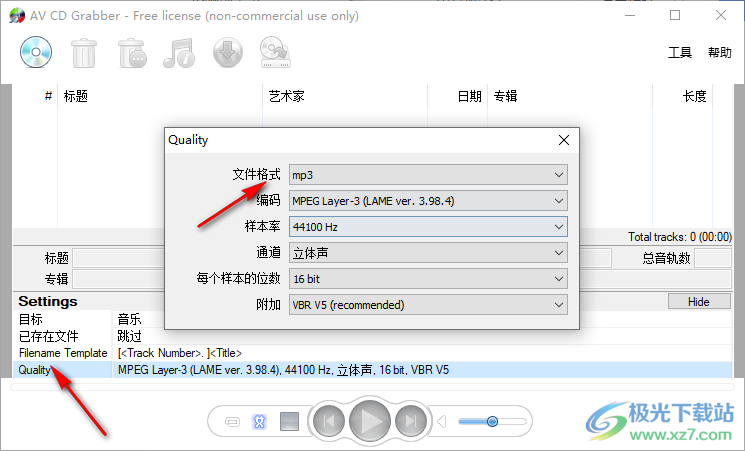Image resolution: width=745 pixels, height=451 pixels.
Task: Click the Hide settings button
Action: click(x=699, y=302)
